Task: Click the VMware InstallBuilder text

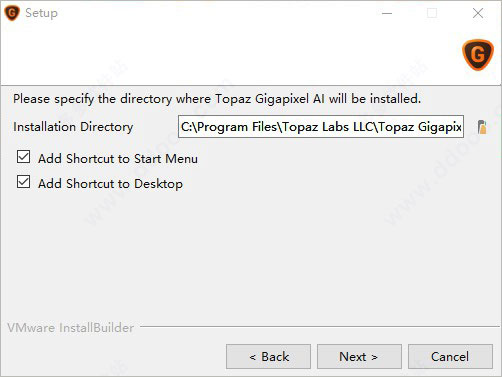Action: tap(71, 328)
